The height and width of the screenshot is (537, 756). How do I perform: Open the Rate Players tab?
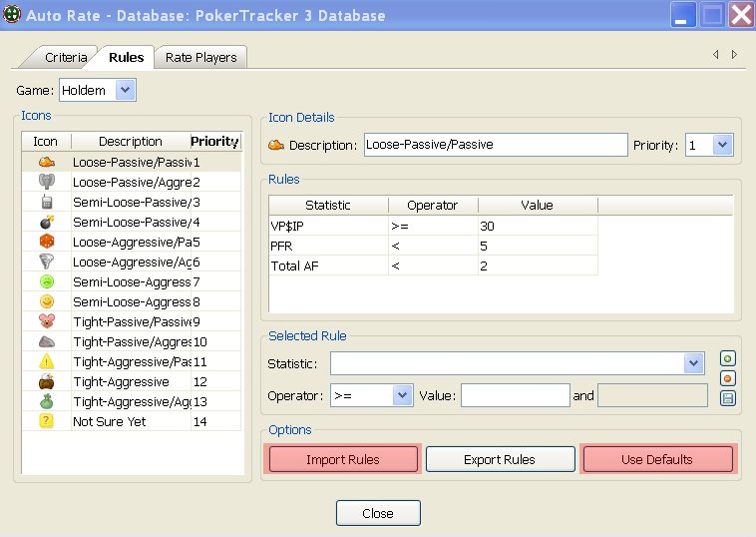tap(200, 58)
